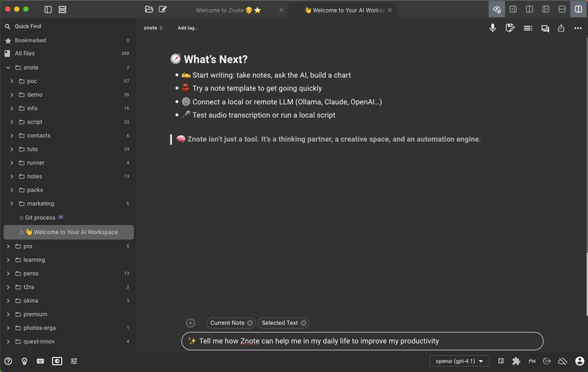Open the znote folder selector dropdown in the editor header
This screenshot has height=372, width=588.
[x=153, y=28]
